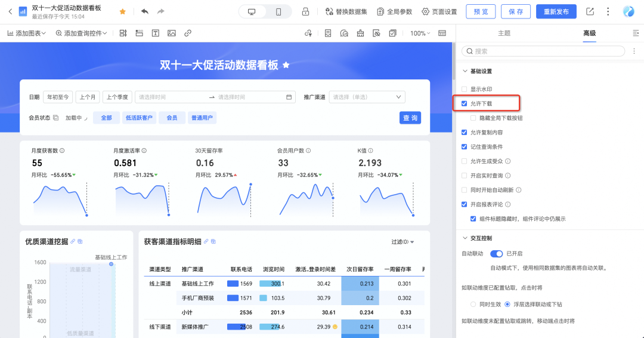644x338 pixels.
Task: Click the favorite star next to dashboard name
Action: pos(122,11)
